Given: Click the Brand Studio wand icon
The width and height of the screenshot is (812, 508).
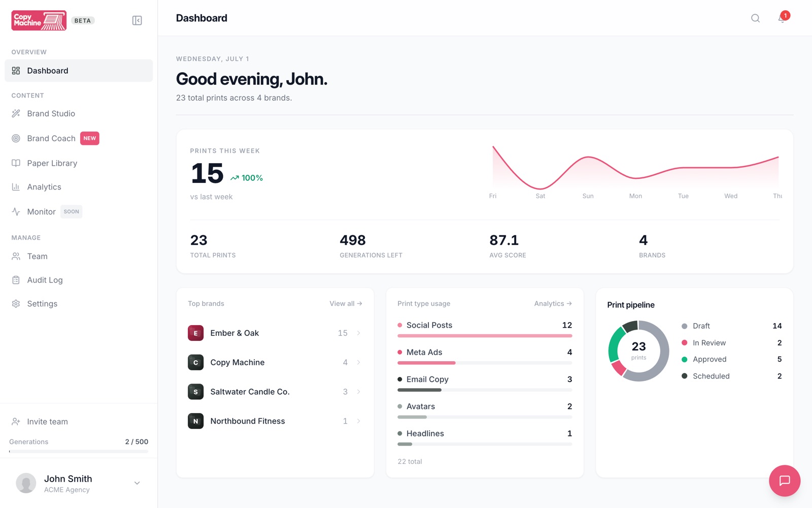Looking at the screenshot, I should pyautogui.click(x=16, y=113).
